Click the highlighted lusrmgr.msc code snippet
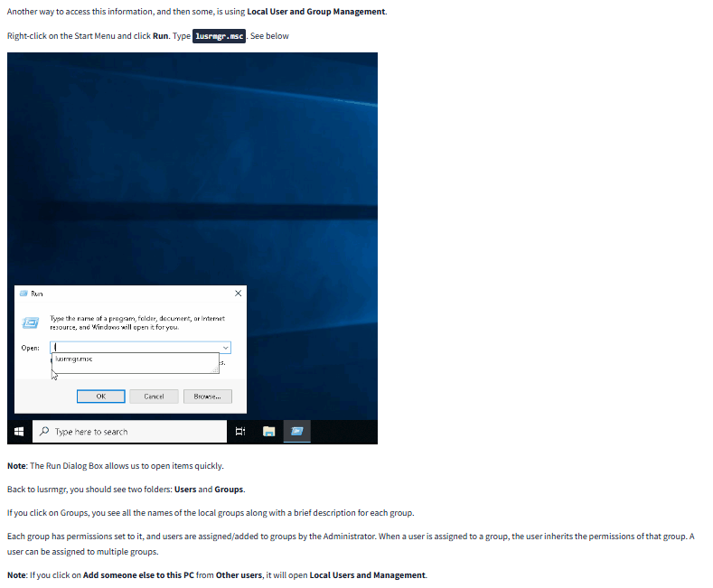The image size is (713, 588). (220, 36)
